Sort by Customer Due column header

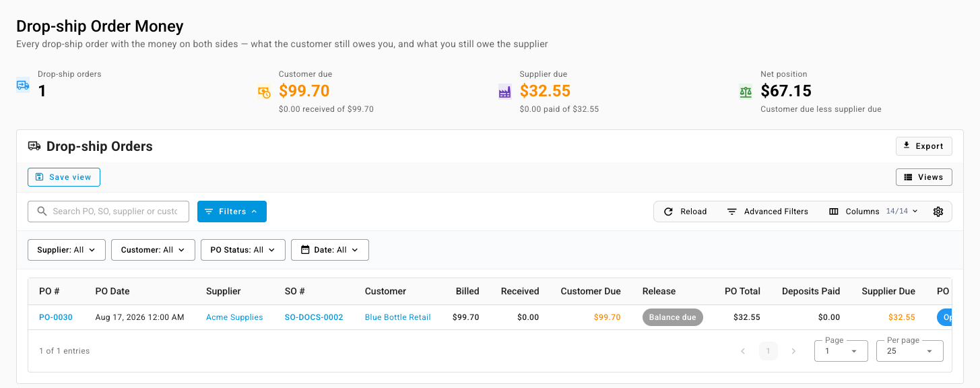591,292
